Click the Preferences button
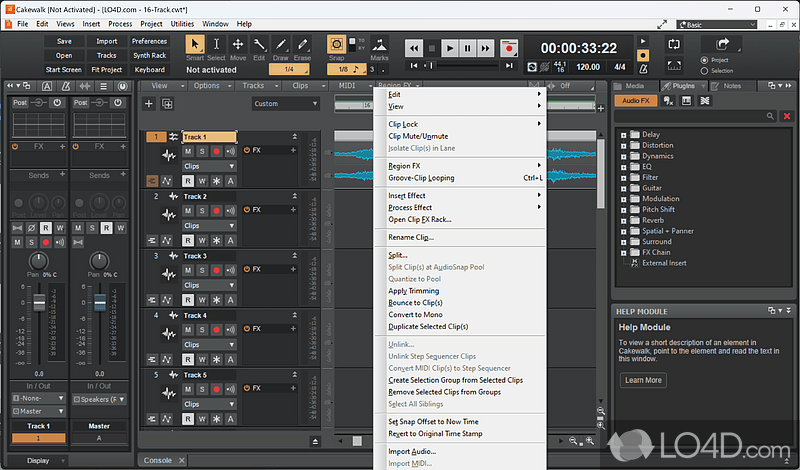 pos(149,41)
